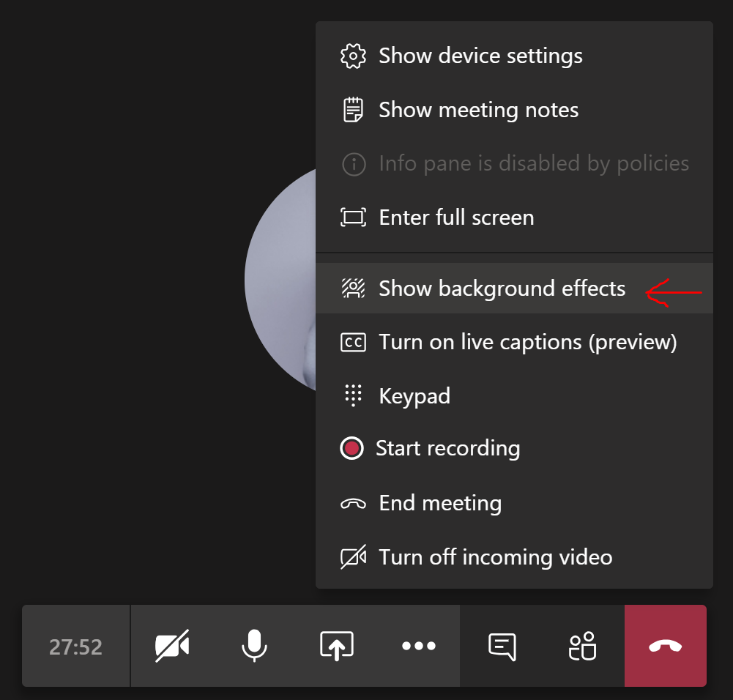Image resolution: width=733 pixels, height=700 pixels.
Task: Click the red record circle icon
Action: click(351, 448)
